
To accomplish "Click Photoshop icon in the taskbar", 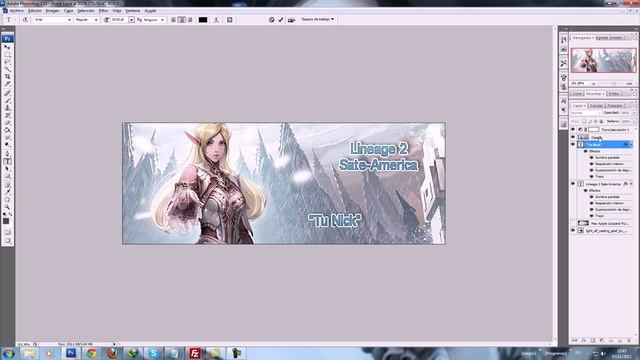I will coord(71,353).
